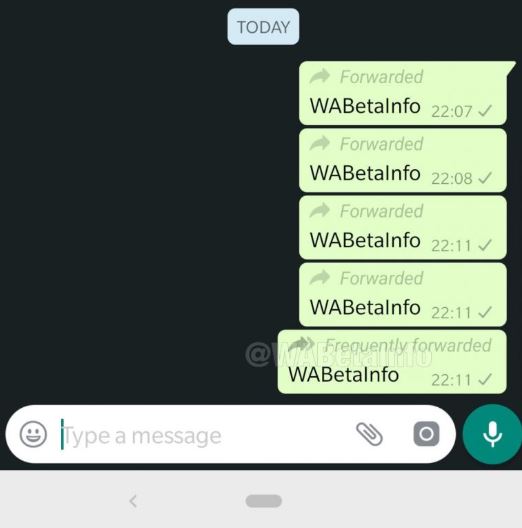522x528 pixels.
Task: Tap the paperclip attachment icon
Action: click(369, 434)
